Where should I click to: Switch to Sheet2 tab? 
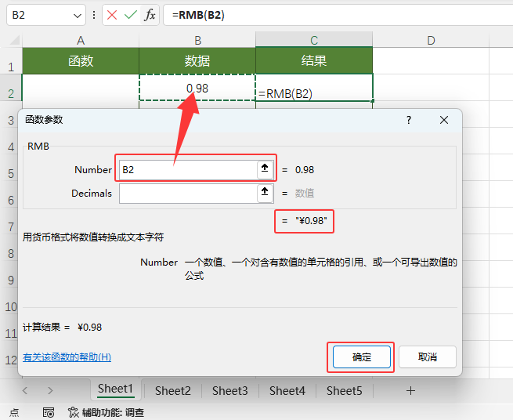tap(173, 390)
